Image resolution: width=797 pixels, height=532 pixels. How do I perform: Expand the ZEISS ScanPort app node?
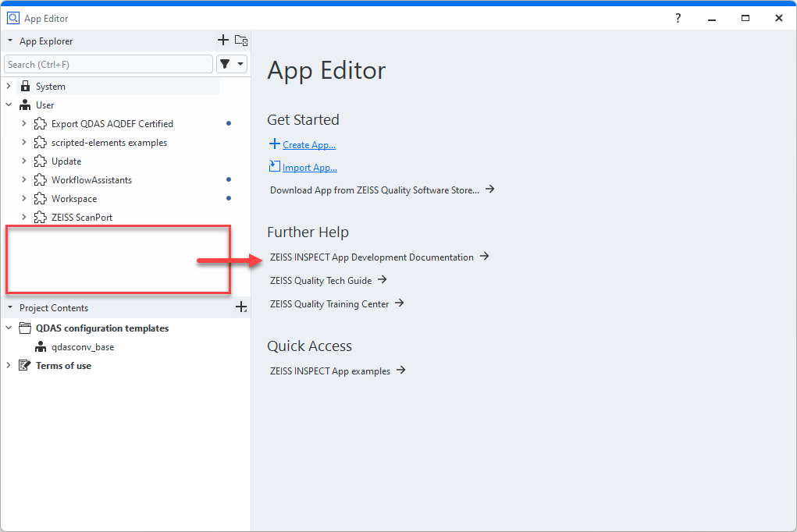(x=24, y=218)
